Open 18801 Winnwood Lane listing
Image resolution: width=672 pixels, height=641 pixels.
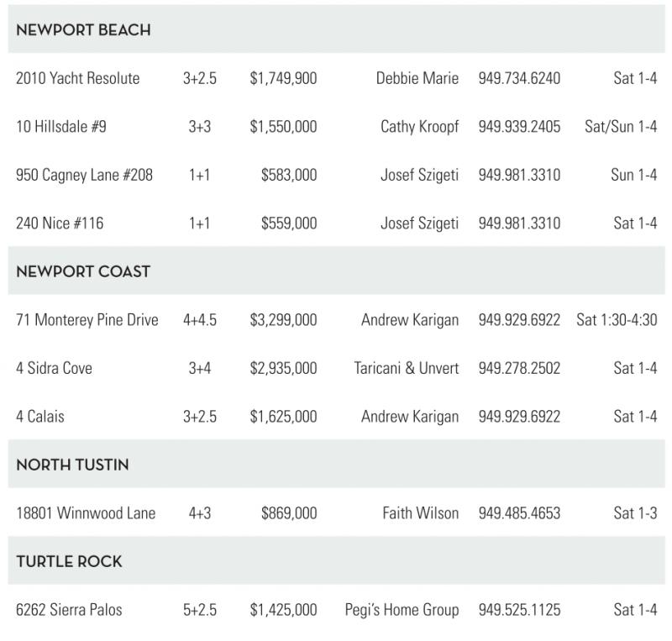[x=86, y=513]
